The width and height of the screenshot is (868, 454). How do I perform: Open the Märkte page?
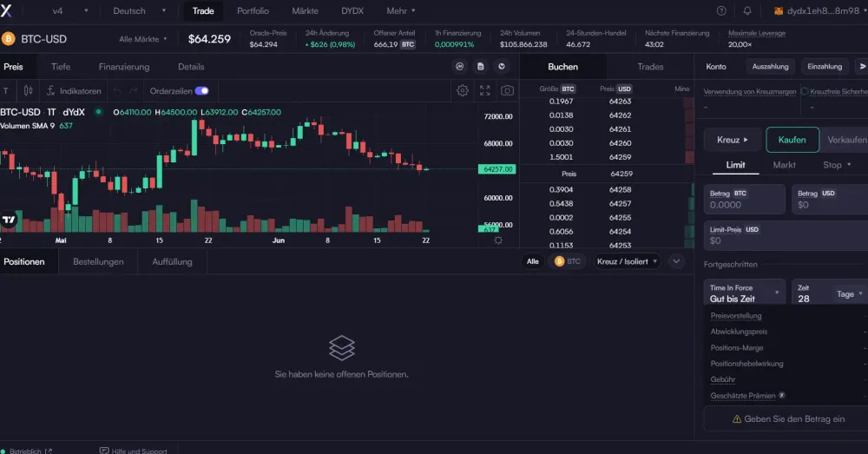(x=305, y=10)
